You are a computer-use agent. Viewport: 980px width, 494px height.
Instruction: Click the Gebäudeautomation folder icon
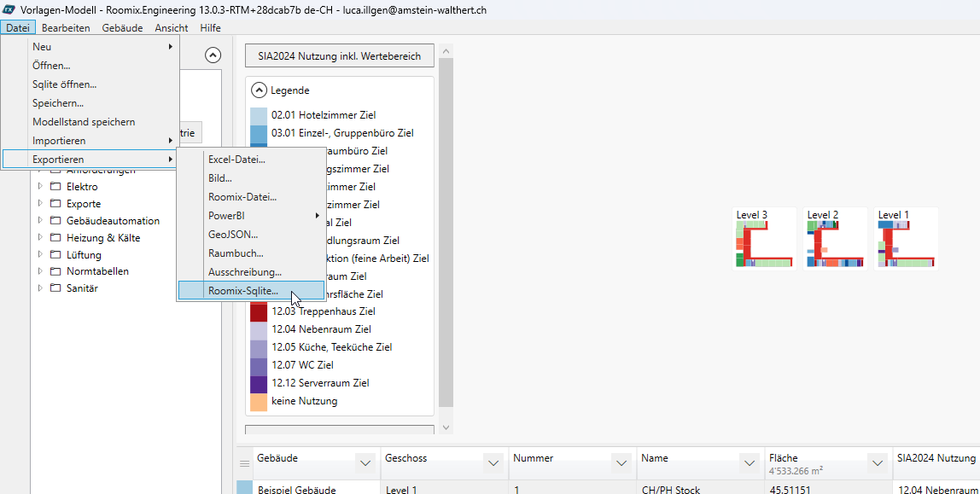pos(55,220)
